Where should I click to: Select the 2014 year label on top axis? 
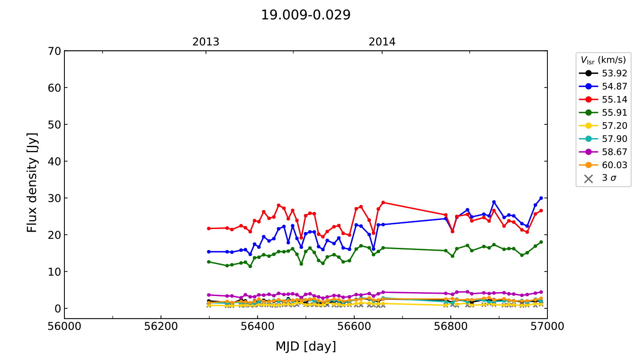coord(382,42)
